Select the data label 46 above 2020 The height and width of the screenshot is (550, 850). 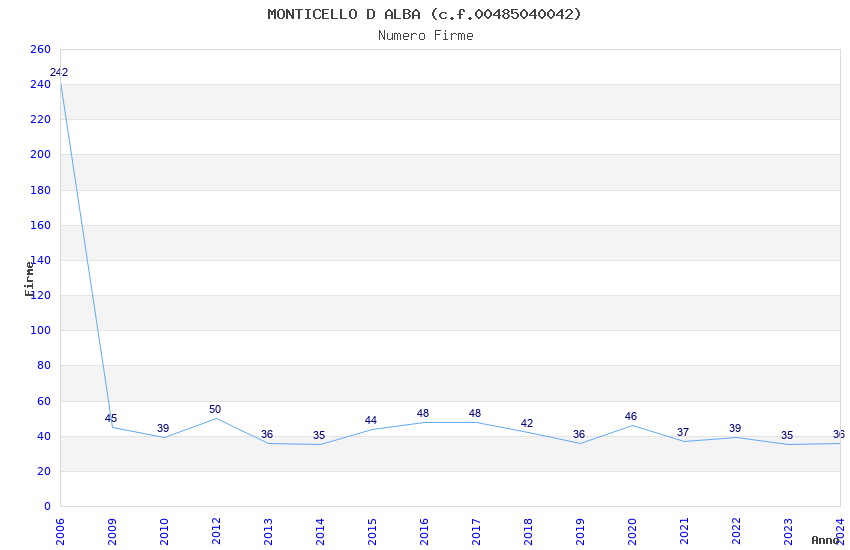[630, 416]
